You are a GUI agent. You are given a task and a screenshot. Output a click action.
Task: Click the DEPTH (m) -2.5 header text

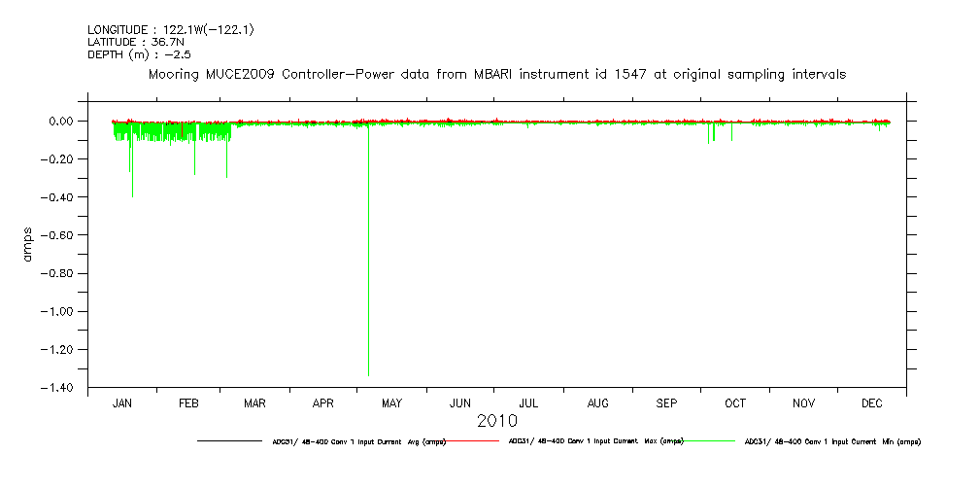pyautogui.click(x=139, y=54)
